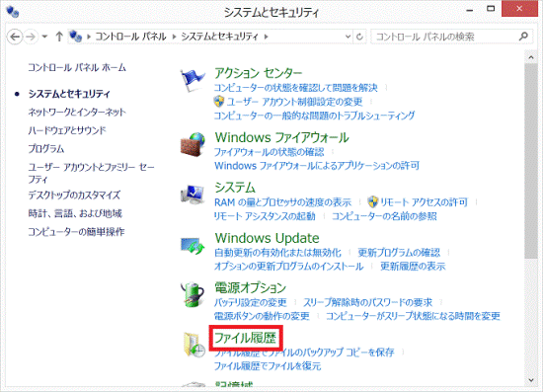
Task: Click the vertical scrollbar thumb
Action: pyautogui.click(x=531, y=161)
